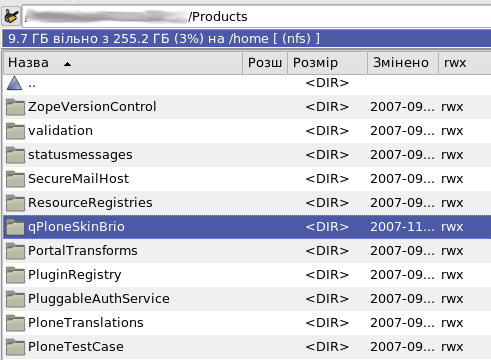Click the statusmessages folder icon
Viewport: 491px width, 360px height.
(x=15, y=155)
